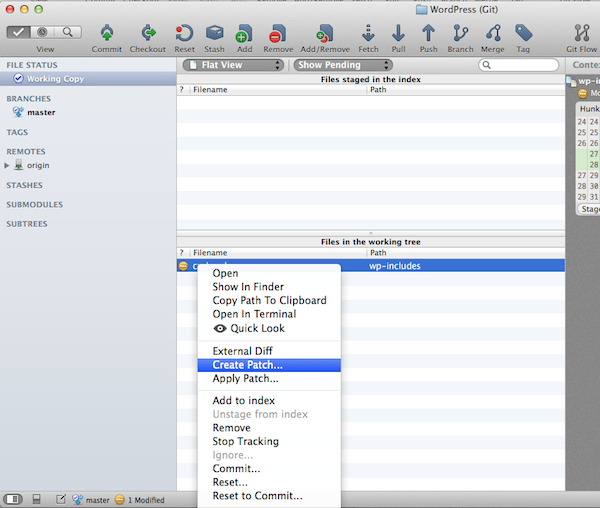Click the Tag toolbar icon
Screen dimensions: 600x508
pos(523,34)
